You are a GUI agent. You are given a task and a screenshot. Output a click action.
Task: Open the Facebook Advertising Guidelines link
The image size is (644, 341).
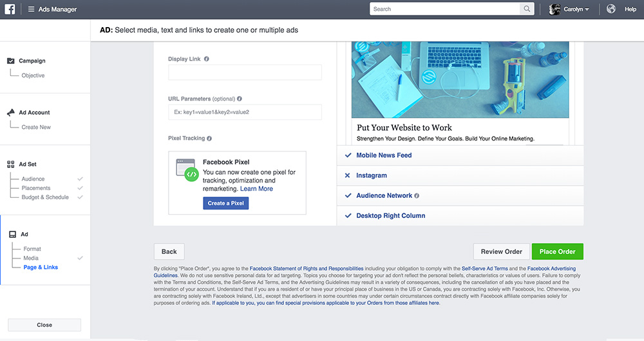tap(551, 269)
